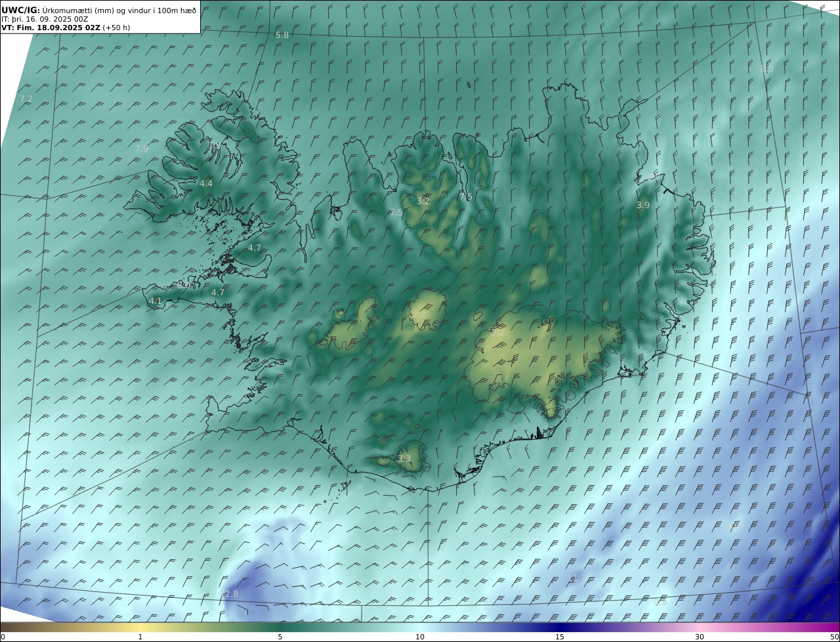This screenshot has width=840, height=642.
Task: Click the 4.4 value label in the Westfjords
Action: tap(206, 184)
